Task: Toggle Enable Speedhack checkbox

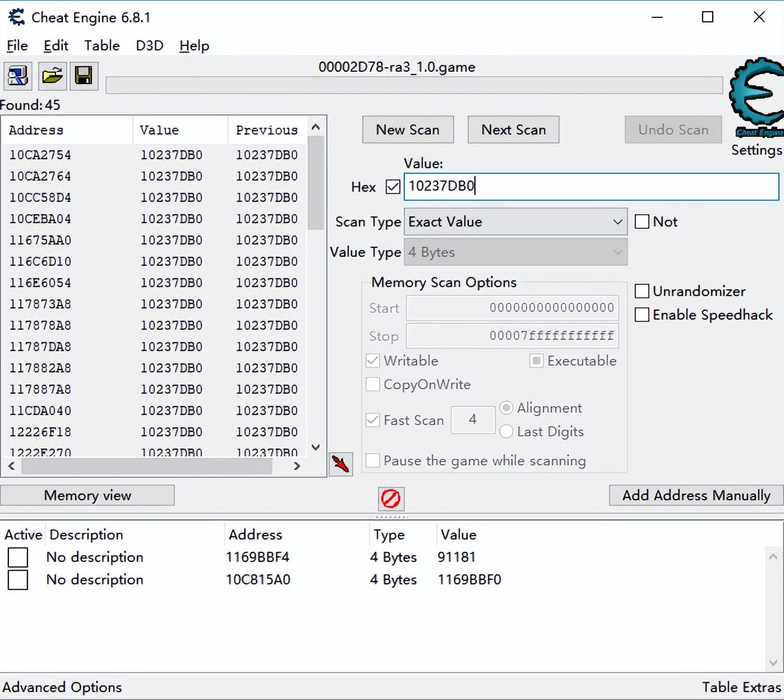Action: tap(642, 315)
